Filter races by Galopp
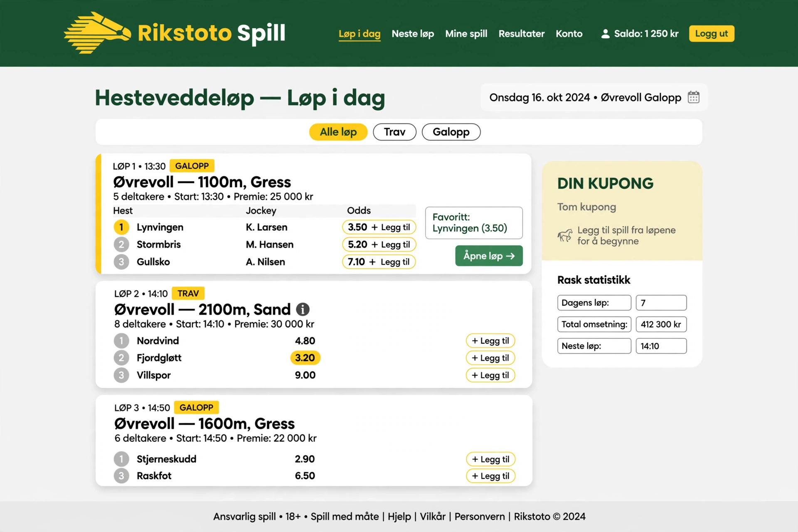The width and height of the screenshot is (798, 532). tap(451, 132)
